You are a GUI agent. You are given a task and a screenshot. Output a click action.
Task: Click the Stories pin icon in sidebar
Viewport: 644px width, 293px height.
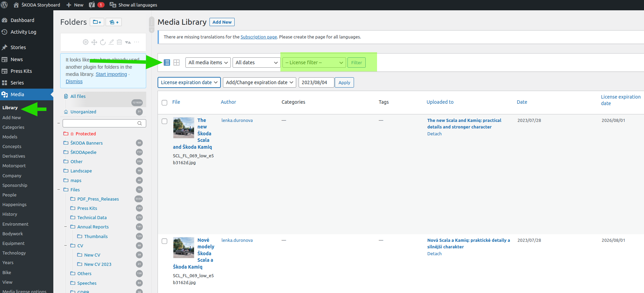click(x=4, y=47)
